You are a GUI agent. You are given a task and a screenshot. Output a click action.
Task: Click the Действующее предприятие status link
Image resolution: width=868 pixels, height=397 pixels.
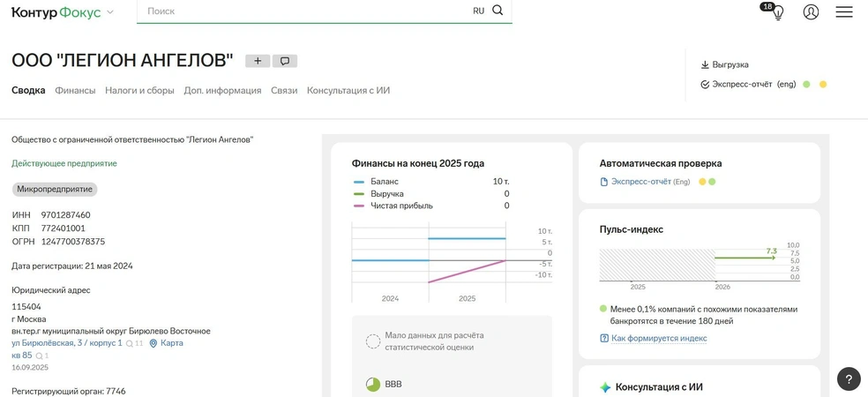[x=64, y=163]
